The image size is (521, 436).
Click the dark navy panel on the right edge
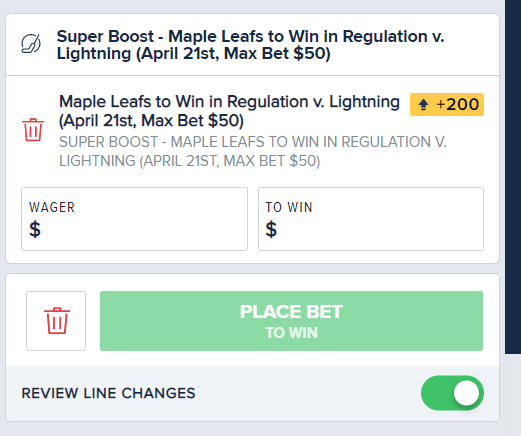pyautogui.click(x=513, y=177)
